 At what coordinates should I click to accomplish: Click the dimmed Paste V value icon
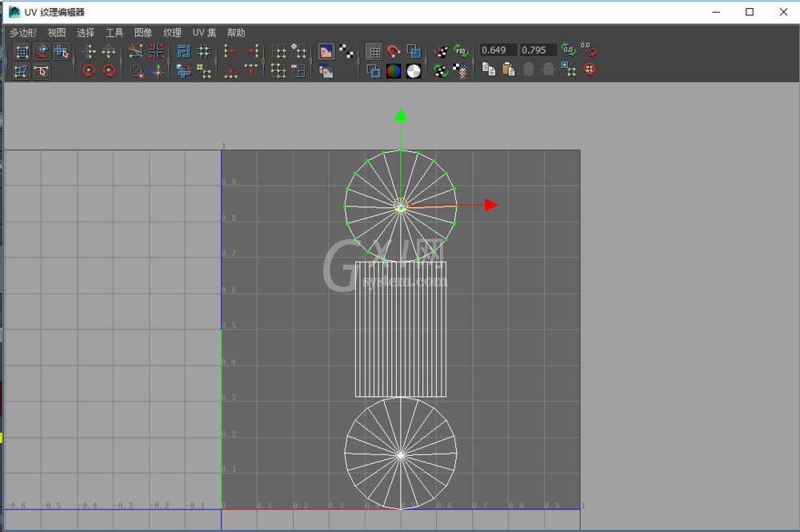click(x=549, y=70)
